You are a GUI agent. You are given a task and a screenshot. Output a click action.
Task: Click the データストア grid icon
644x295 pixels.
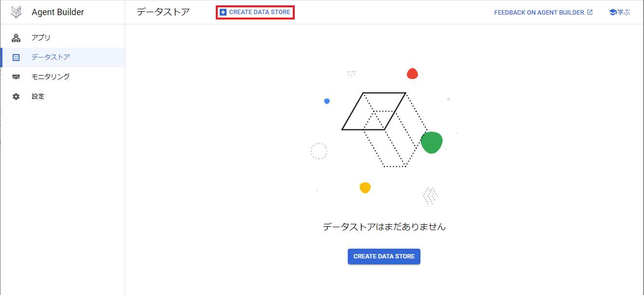point(16,57)
